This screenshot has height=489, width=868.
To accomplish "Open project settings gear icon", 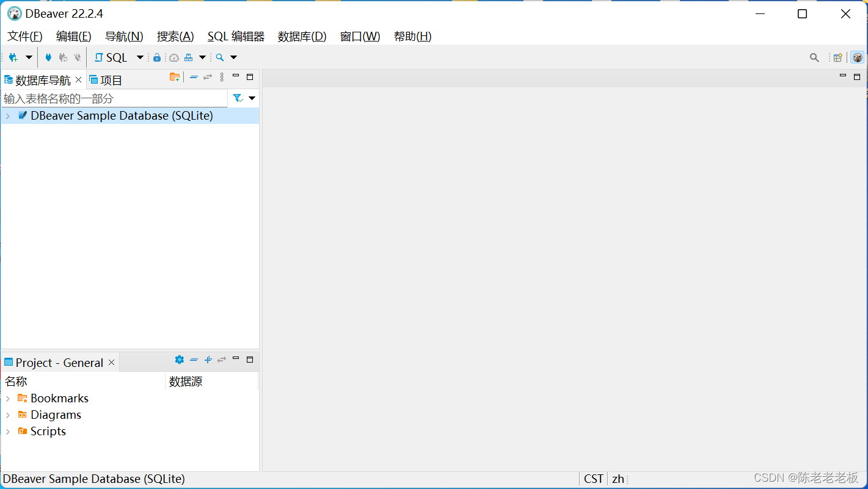I will [x=179, y=360].
